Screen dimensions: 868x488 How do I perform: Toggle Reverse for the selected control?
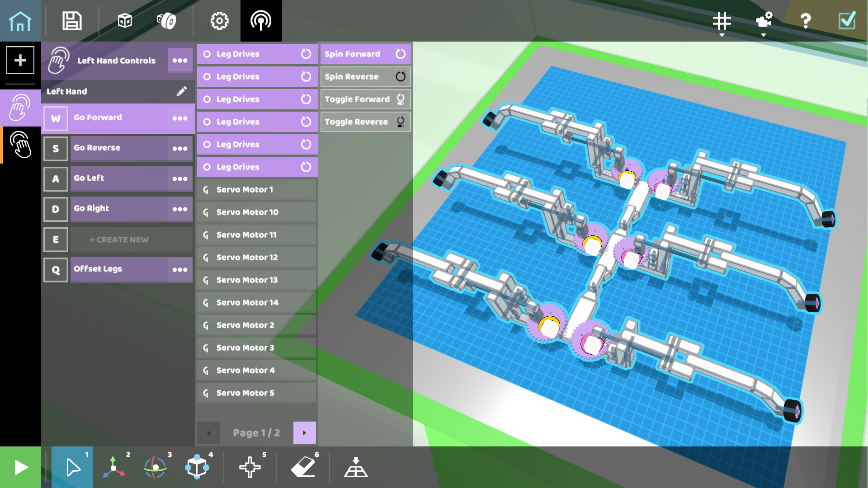tap(365, 122)
